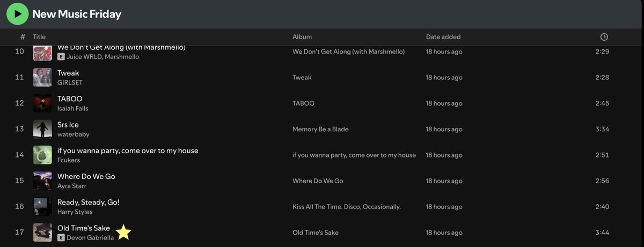Open artist Juice WRLD, Marshmello link
644x247 pixels.
103,57
